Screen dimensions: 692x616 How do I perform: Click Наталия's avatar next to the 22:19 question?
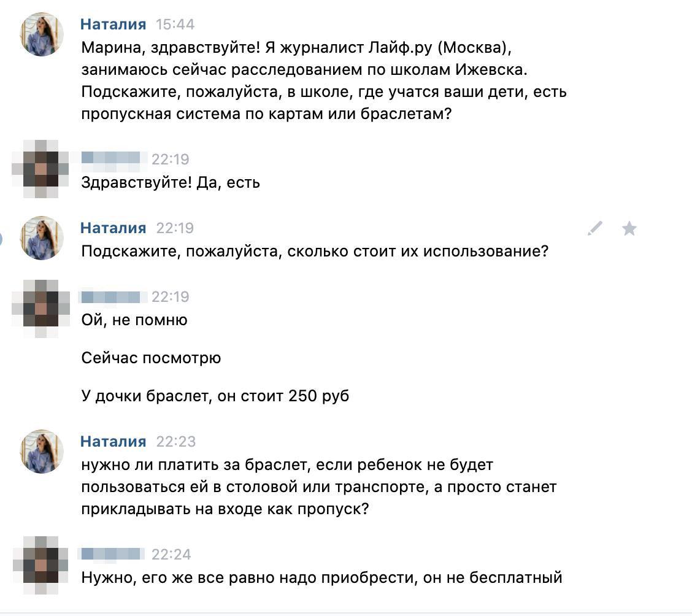click(x=41, y=238)
